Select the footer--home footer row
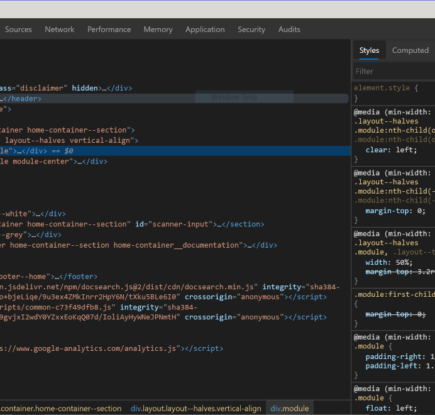The height and width of the screenshot is (415, 435). click(x=175, y=277)
